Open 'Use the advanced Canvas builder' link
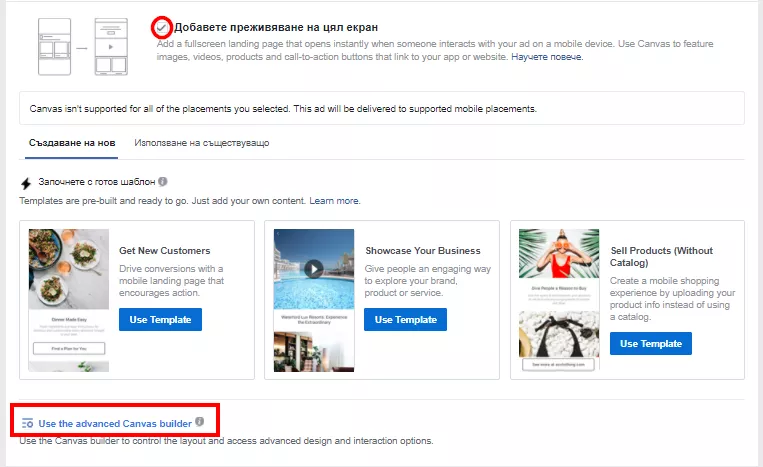The image size is (763, 467). pyautogui.click(x=115, y=424)
